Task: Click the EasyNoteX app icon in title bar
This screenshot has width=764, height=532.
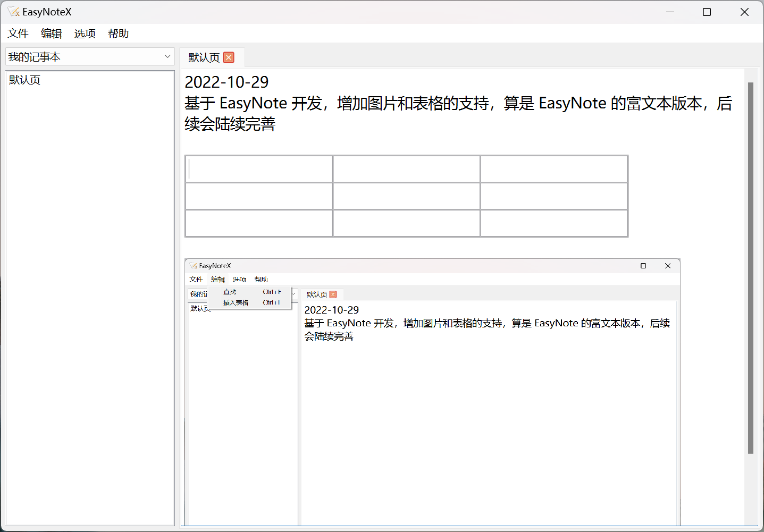Action: tap(13, 12)
